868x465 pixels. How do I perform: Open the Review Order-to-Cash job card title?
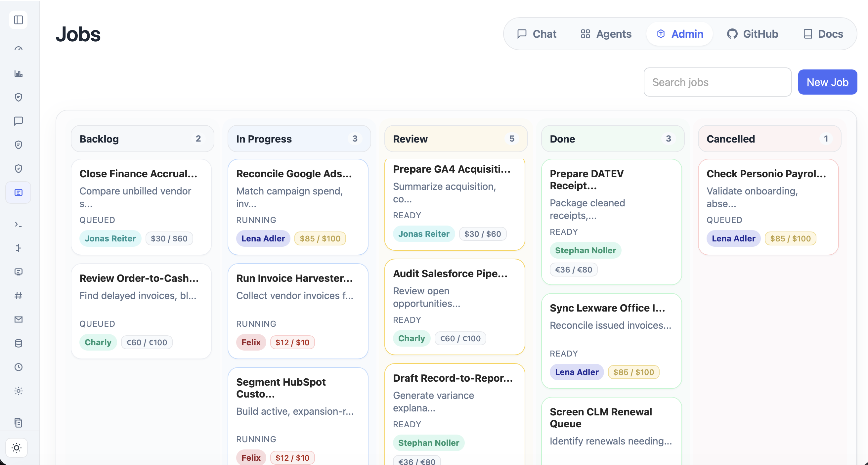point(139,278)
